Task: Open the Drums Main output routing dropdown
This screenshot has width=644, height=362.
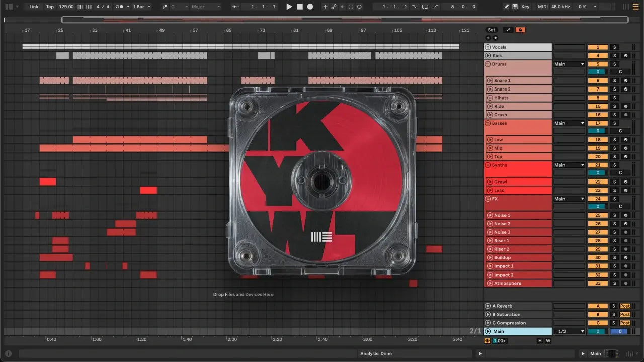Action: [569, 64]
